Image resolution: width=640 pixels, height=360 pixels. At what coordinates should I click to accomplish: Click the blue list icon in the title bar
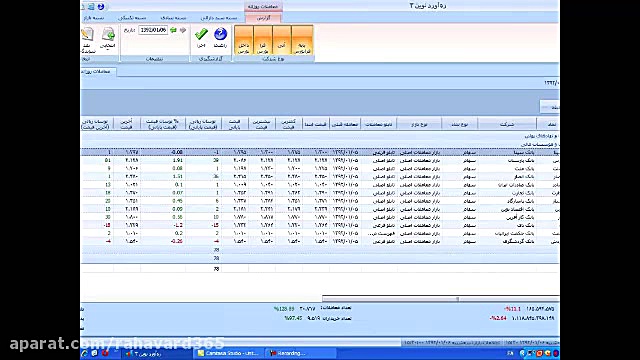[x=91, y=7]
